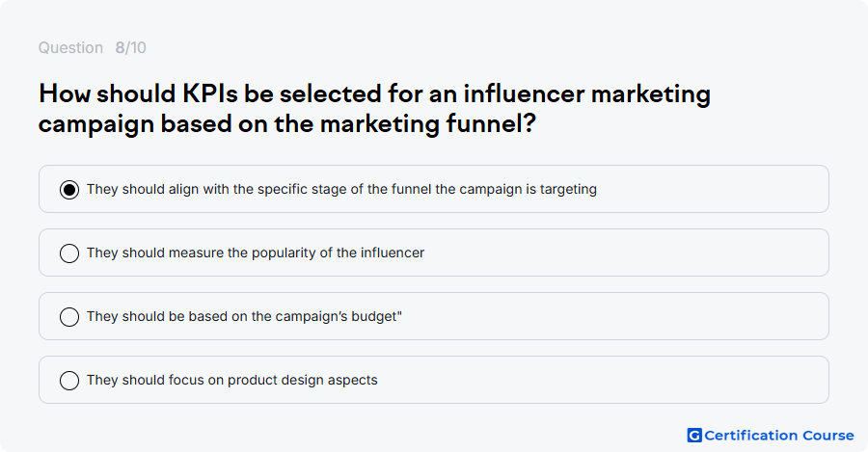Click 'How should KPIs' in the heading
868x452 pixels.
138,93
